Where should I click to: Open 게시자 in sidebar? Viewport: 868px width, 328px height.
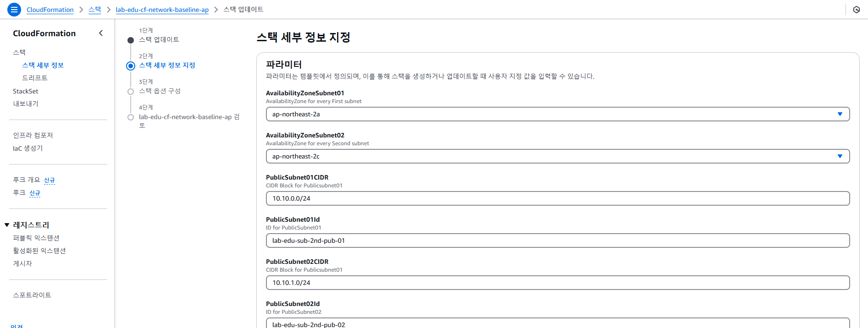[x=22, y=263]
